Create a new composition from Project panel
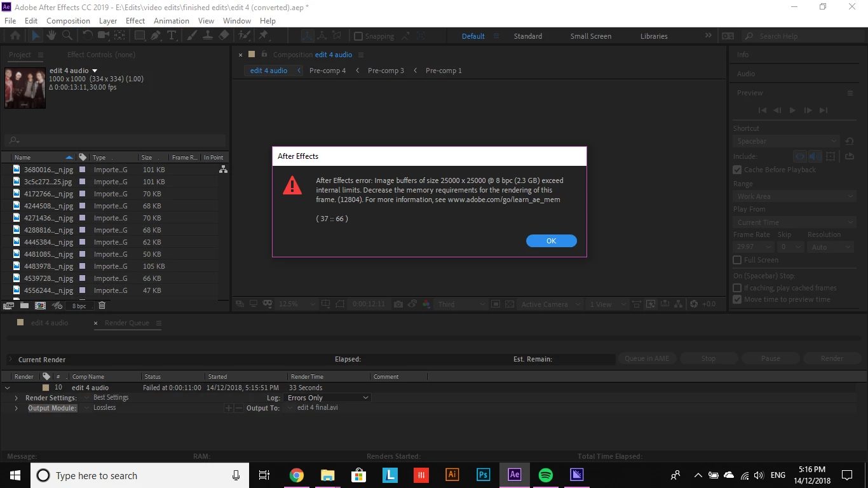Viewport: 868px width, 488px height. [x=40, y=306]
